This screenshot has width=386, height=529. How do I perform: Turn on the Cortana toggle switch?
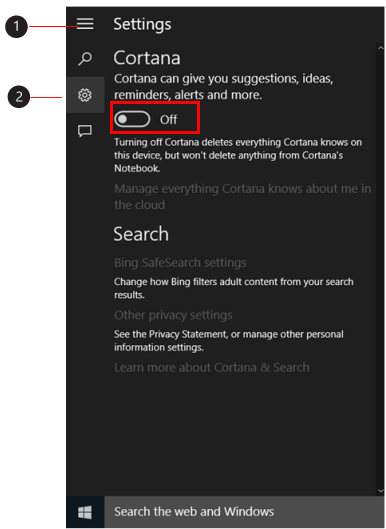pos(132,119)
